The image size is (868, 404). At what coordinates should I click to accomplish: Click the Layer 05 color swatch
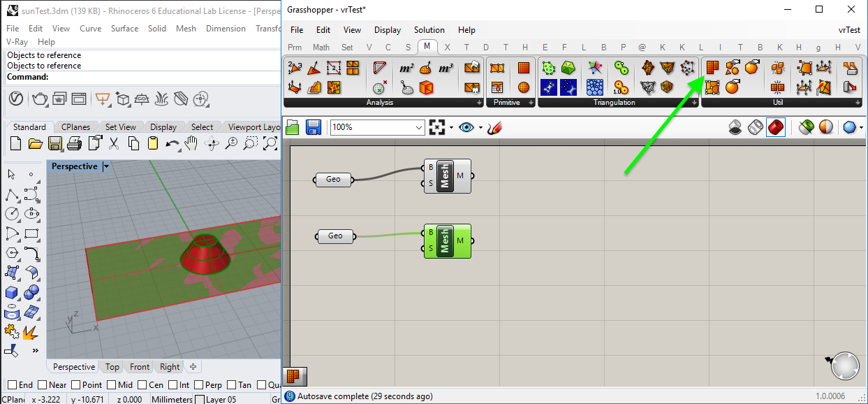(200, 400)
